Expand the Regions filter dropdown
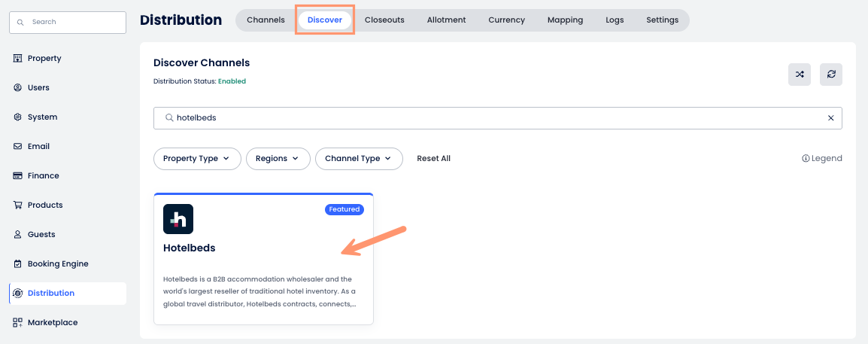Viewport: 868px width, 344px height. click(x=278, y=159)
